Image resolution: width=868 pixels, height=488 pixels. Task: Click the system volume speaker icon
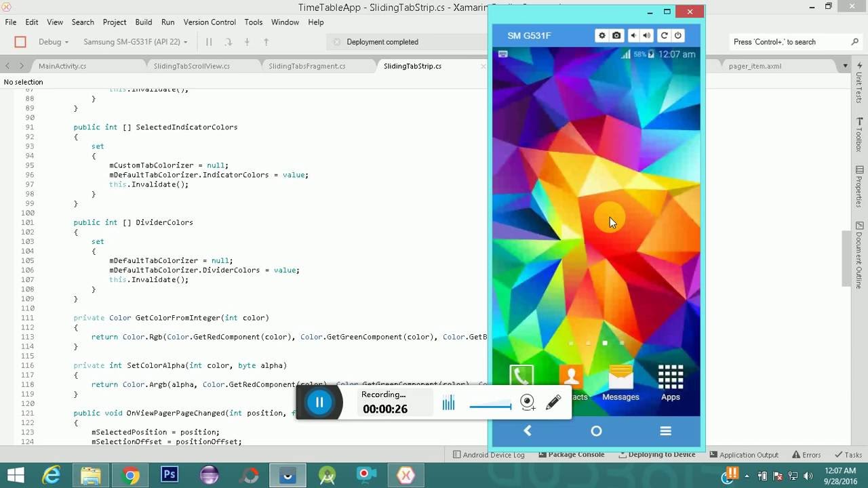pos(809,475)
